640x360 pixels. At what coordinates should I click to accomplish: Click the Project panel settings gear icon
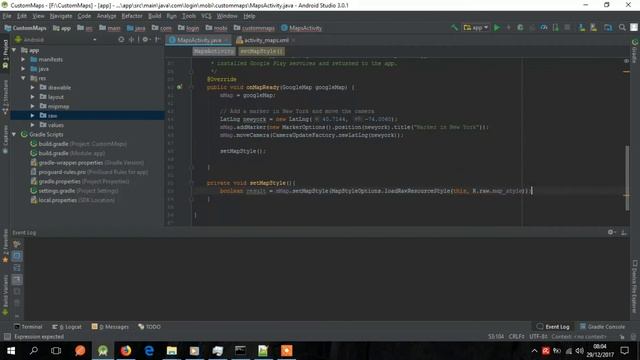145,40
